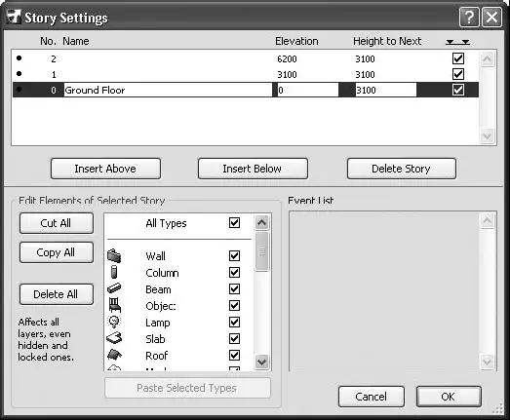The height and width of the screenshot is (420, 510).
Task: Click the help question mark button
Action: [x=469, y=17]
